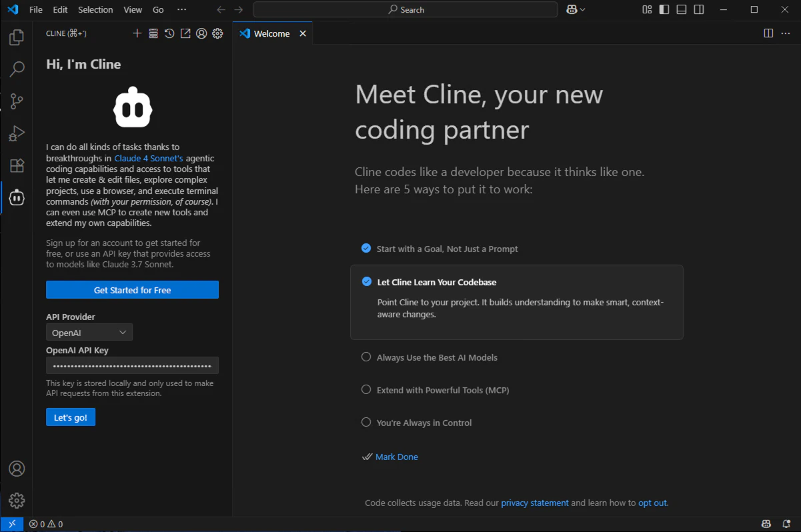The image size is (801, 532).
Task: Open the Cline account icon in panel header
Action: tap(201, 33)
